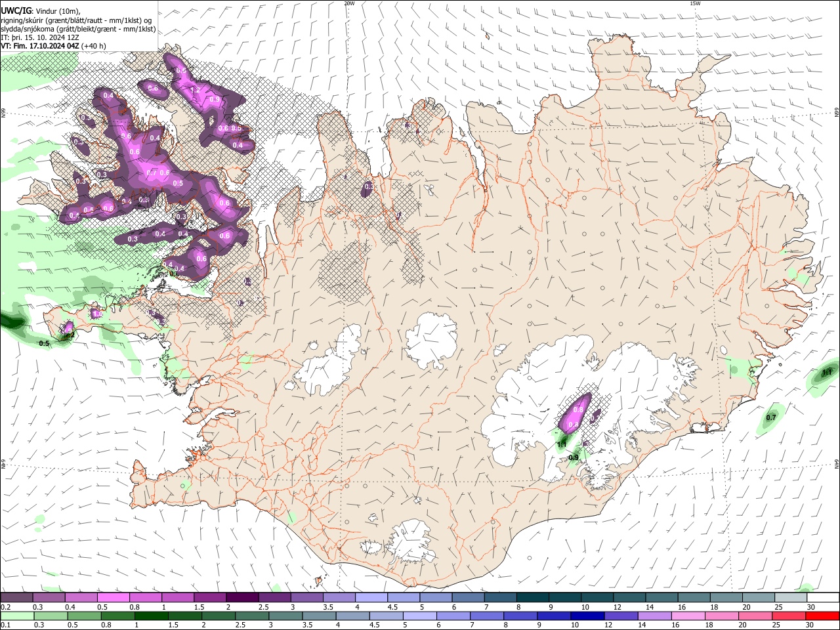Click the white 30 swatch in upper legend
Viewport: 840px width, 630px height.
point(823,597)
